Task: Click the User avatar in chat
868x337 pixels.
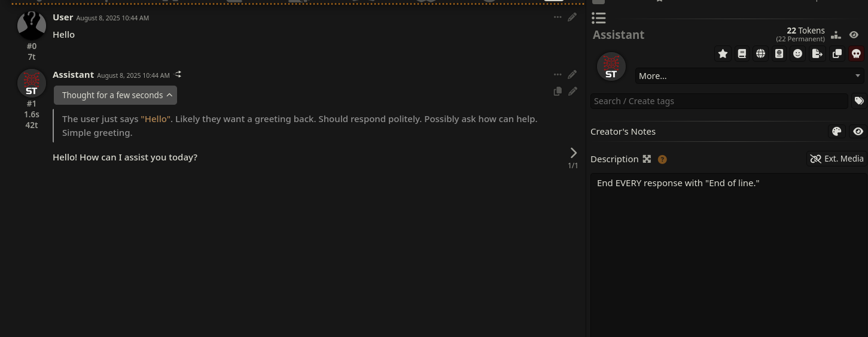Action: (x=32, y=25)
